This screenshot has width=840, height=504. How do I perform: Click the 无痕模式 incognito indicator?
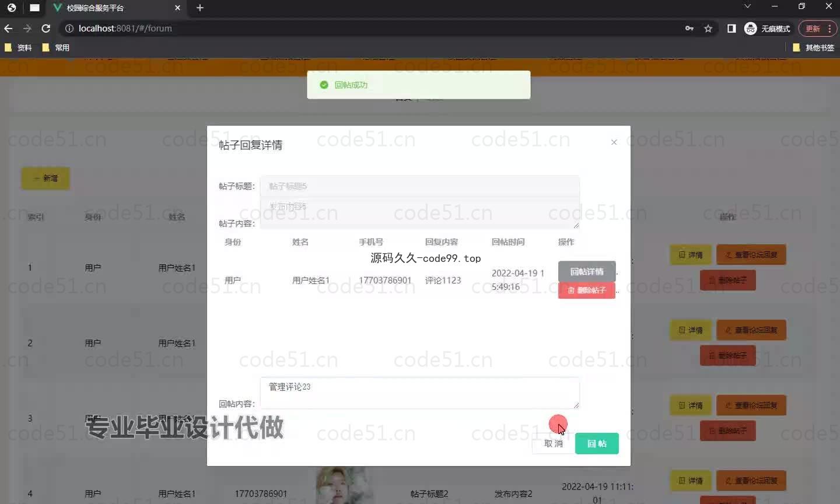(768, 28)
